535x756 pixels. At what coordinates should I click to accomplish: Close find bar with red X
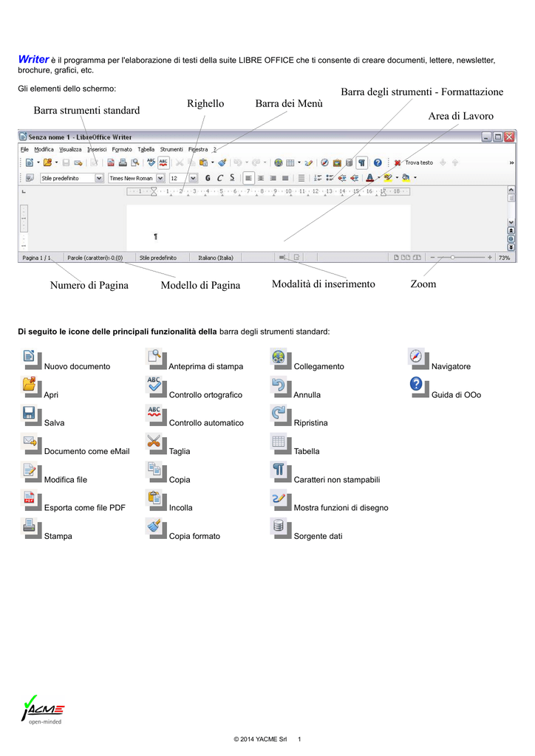pos(398,163)
